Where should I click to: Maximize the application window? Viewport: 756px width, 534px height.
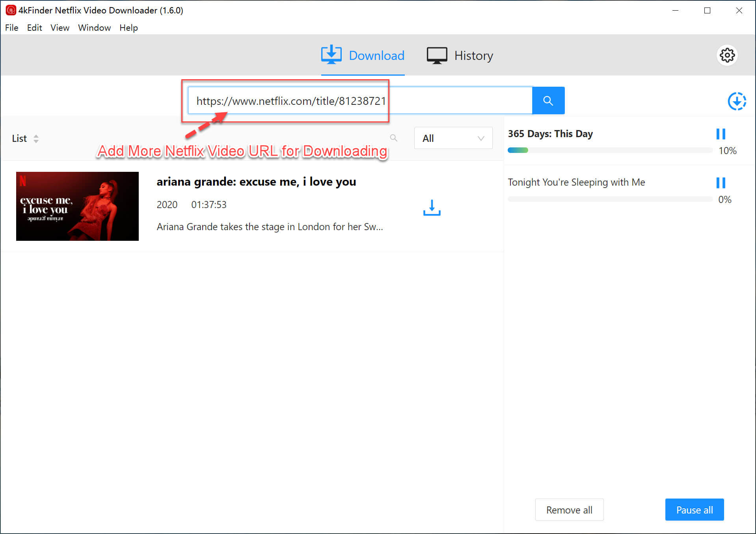707,11
